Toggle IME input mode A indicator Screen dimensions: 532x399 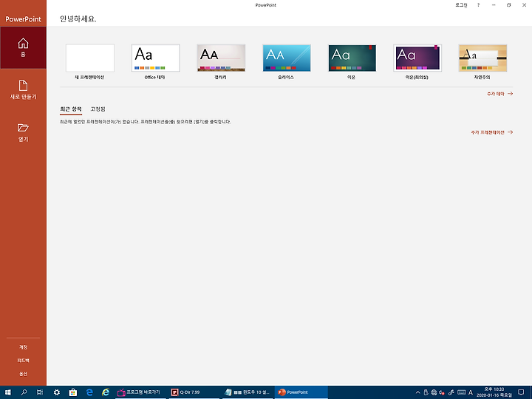coord(471,392)
